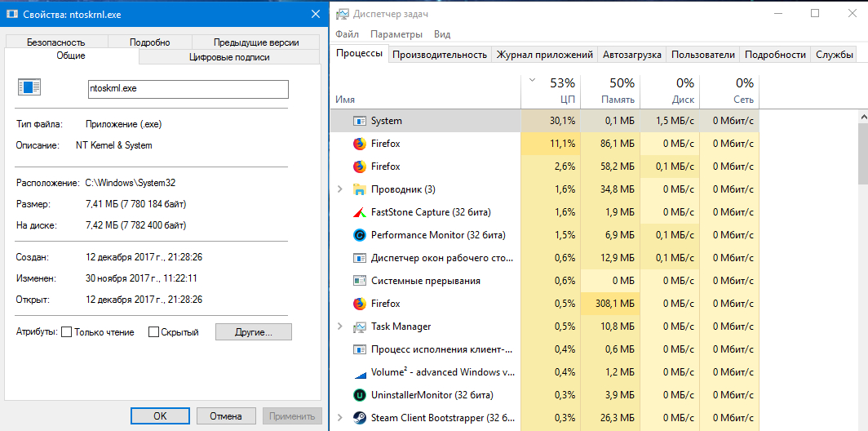The width and height of the screenshot is (868, 431).
Task: Click the Проводник folder icon
Action: [359, 189]
